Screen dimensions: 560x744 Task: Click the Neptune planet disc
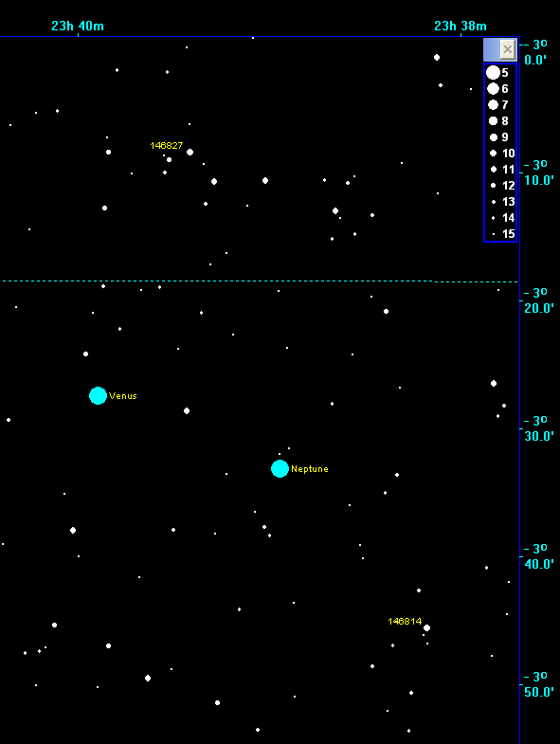tap(280, 468)
